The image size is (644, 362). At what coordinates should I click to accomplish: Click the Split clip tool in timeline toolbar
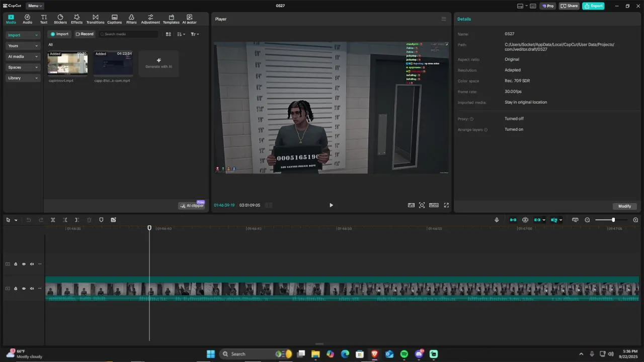click(53, 220)
